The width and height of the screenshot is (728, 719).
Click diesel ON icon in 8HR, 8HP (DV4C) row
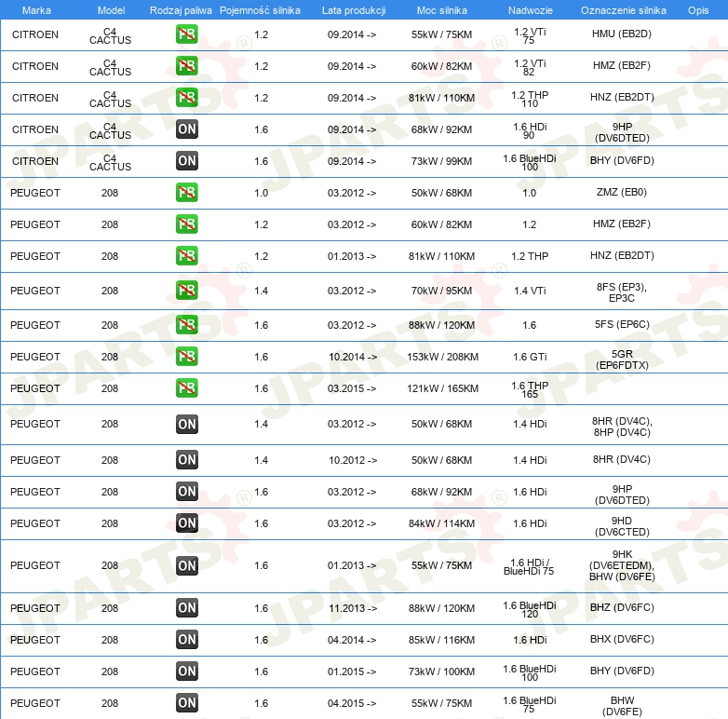pyautogui.click(x=186, y=424)
